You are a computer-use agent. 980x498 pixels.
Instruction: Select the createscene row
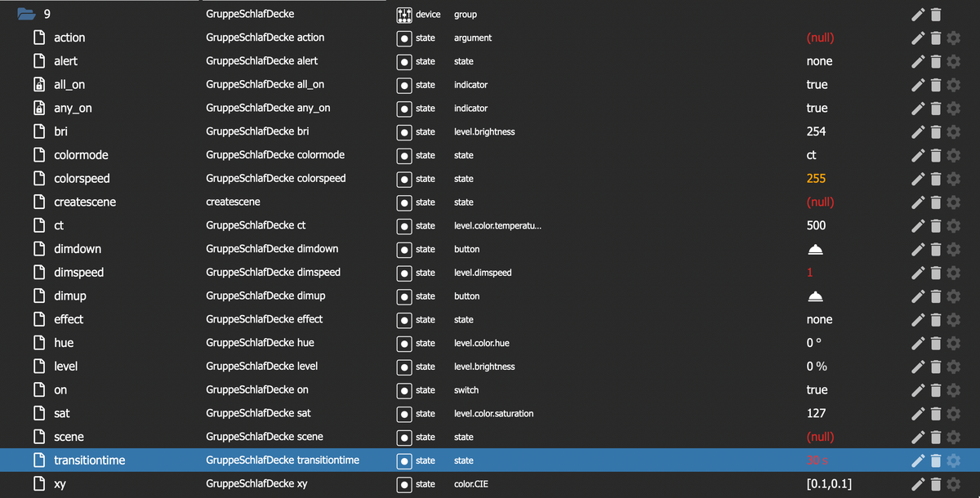85,202
